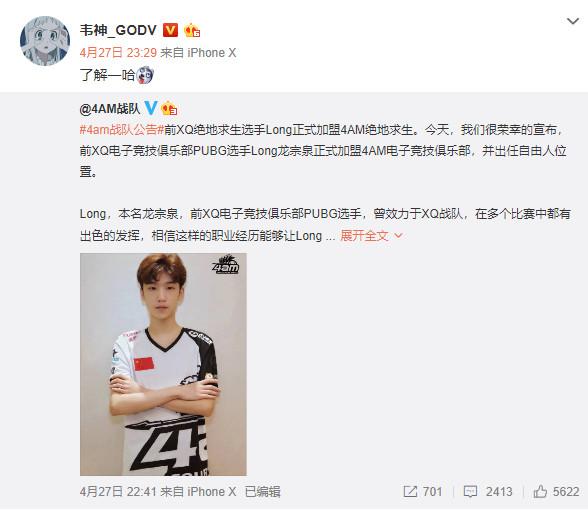Like the post with thumbs-up icon
This screenshot has height=510, width=588.
coord(540,491)
